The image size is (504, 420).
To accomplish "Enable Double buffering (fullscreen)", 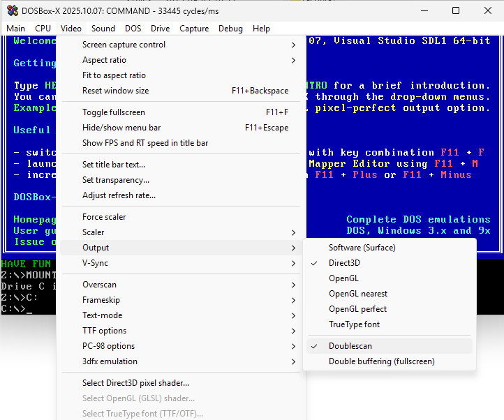I will 381,361.
